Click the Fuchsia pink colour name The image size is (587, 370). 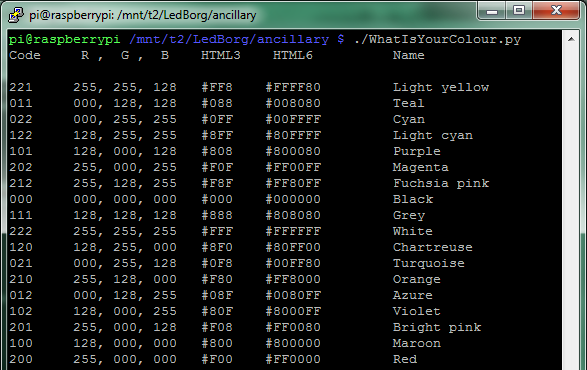click(x=441, y=184)
